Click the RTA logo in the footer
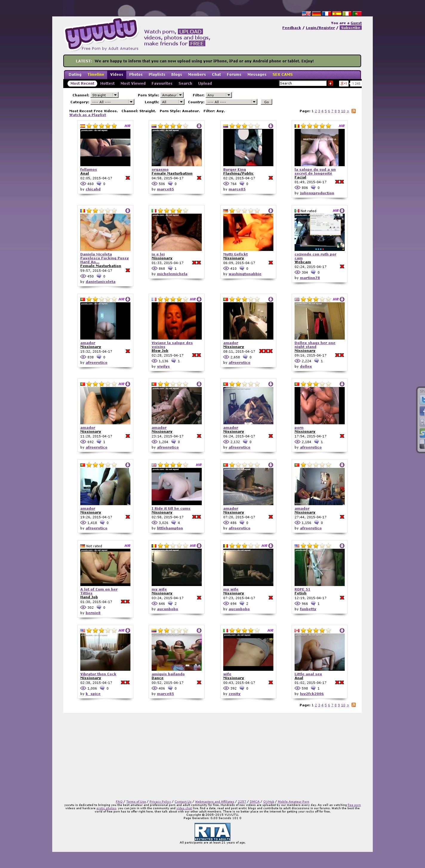The image size is (425, 868). coord(212,832)
